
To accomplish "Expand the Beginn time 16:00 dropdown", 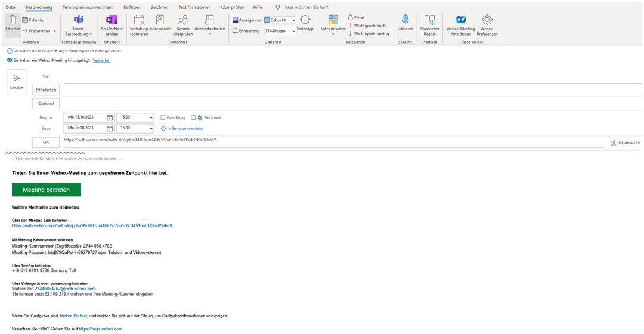I will (x=151, y=117).
